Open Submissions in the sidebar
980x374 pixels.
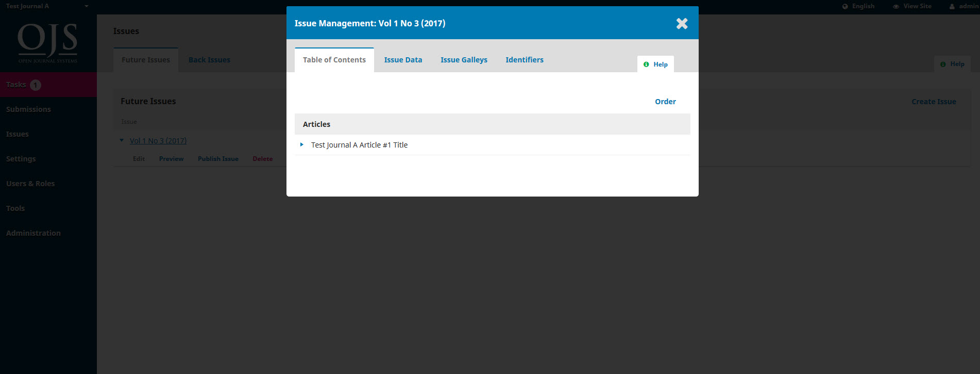pos(28,109)
